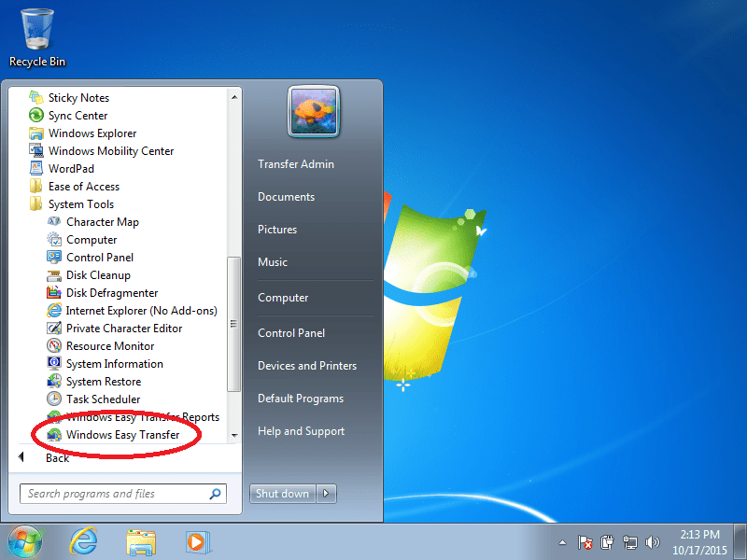Open the Recycle Bin
This screenshot has height=560, width=747.
pos(35,28)
